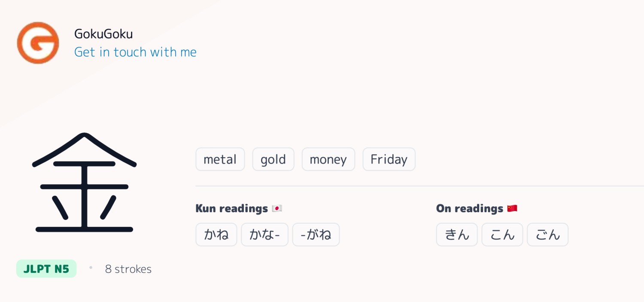Select the 'money' meaning tag
The height and width of the screenshot is (302, 644).
(x=328, y=159)
